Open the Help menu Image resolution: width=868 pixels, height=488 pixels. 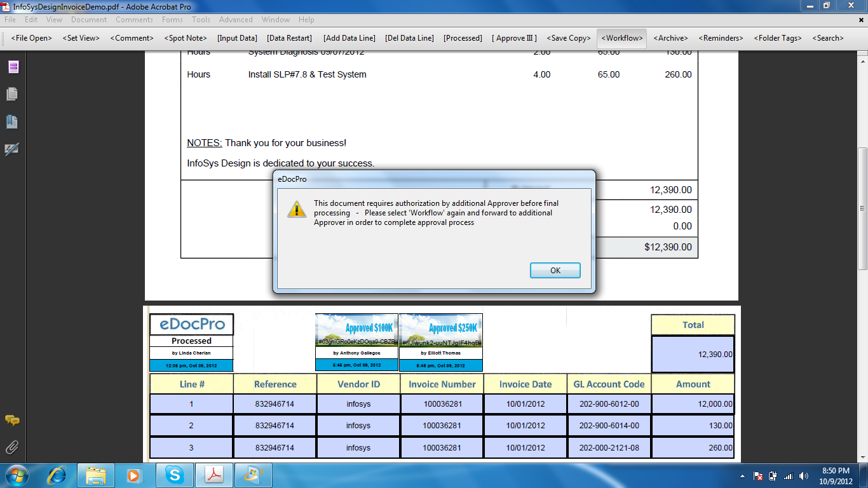[x=306, y=20]
